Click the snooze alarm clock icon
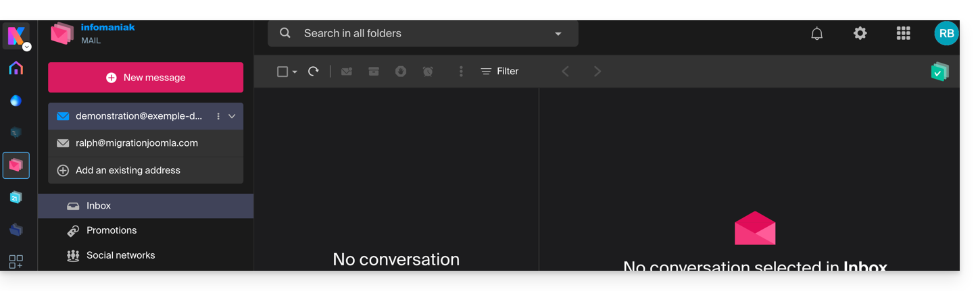 coord(428,72)
